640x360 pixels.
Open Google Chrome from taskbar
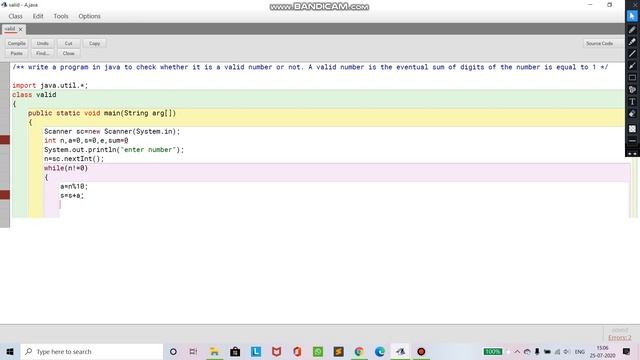[x=359, y=351]
